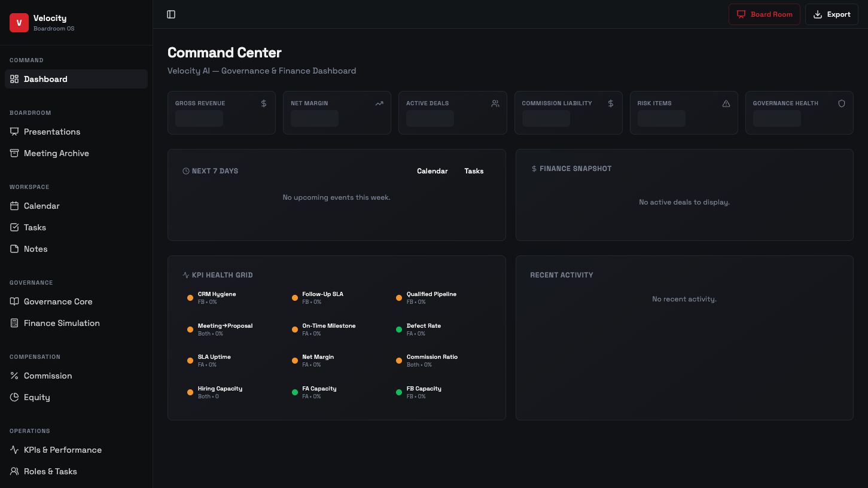
Task: Click the Qualified Pipeline KPI label
Action: (x=431, y=294)
